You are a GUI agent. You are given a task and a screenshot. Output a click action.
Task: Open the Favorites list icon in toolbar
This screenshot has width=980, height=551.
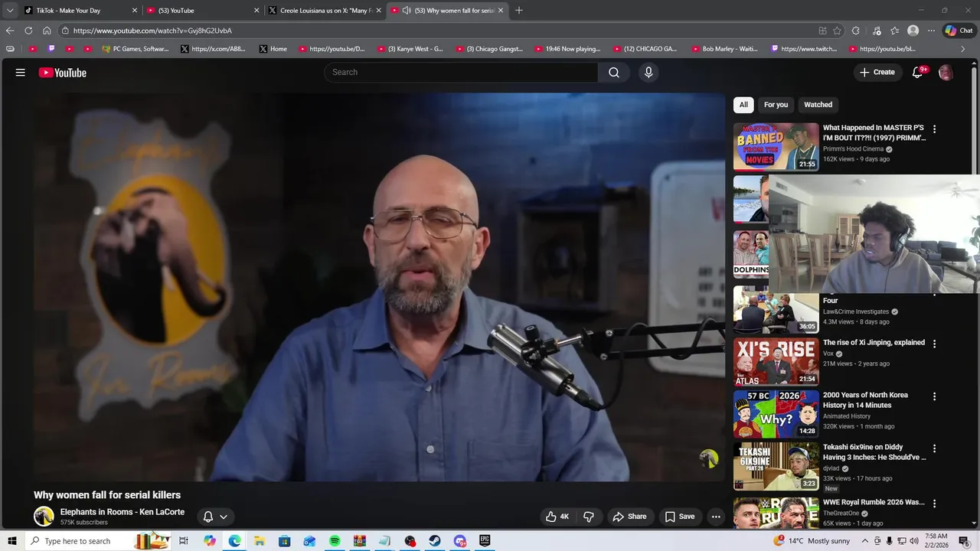click(x=894, y=31)
